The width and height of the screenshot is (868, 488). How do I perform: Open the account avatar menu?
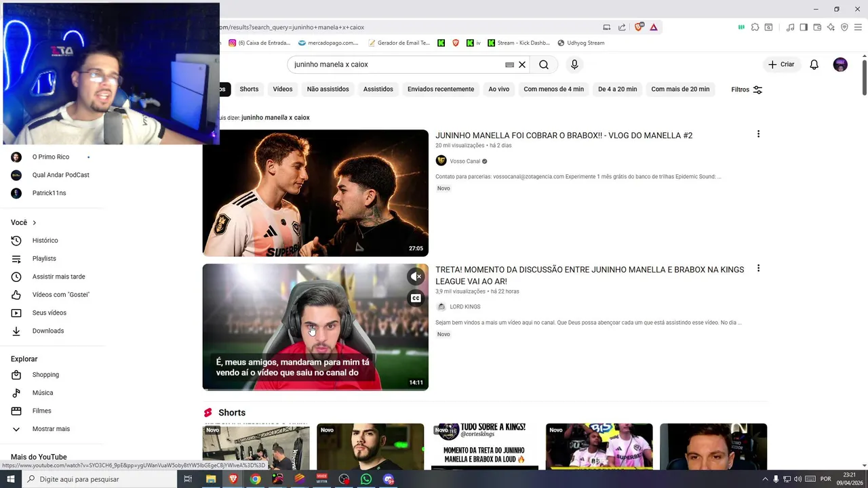[x=840, y=64]
